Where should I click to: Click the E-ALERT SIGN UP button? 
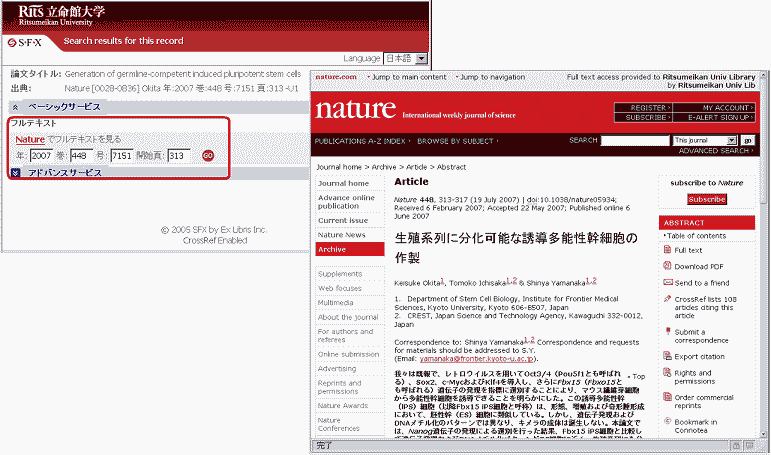713,117
